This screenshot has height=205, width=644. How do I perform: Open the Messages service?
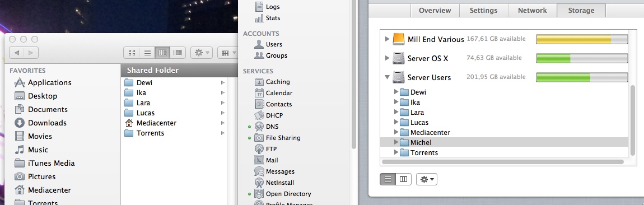click(x=274, y=171)
